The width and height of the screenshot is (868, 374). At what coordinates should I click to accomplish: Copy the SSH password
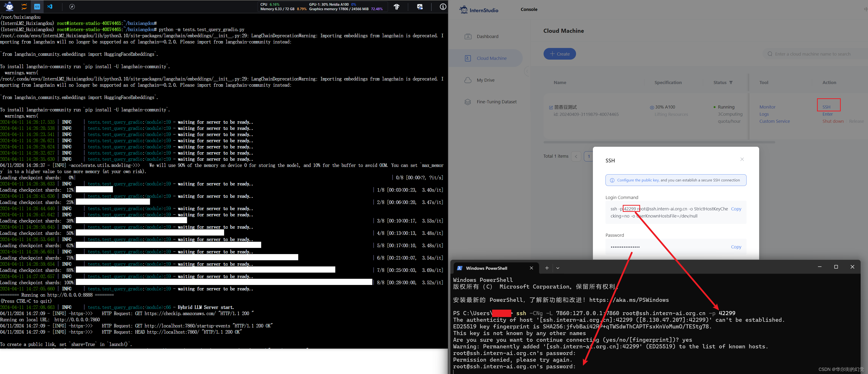pyautogui.click(x=736, y=247)
